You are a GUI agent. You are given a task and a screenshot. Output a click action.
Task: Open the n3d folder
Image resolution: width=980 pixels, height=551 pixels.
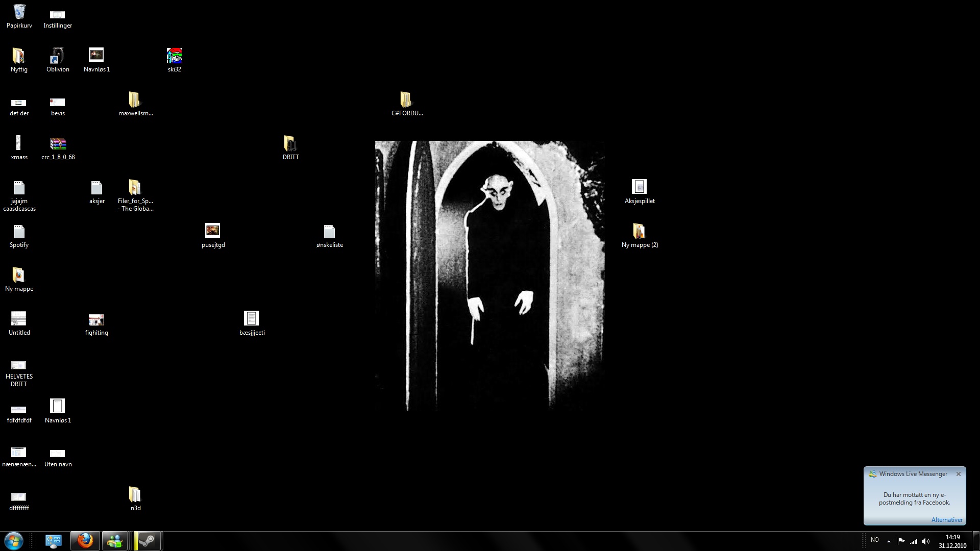pos(135,499)
